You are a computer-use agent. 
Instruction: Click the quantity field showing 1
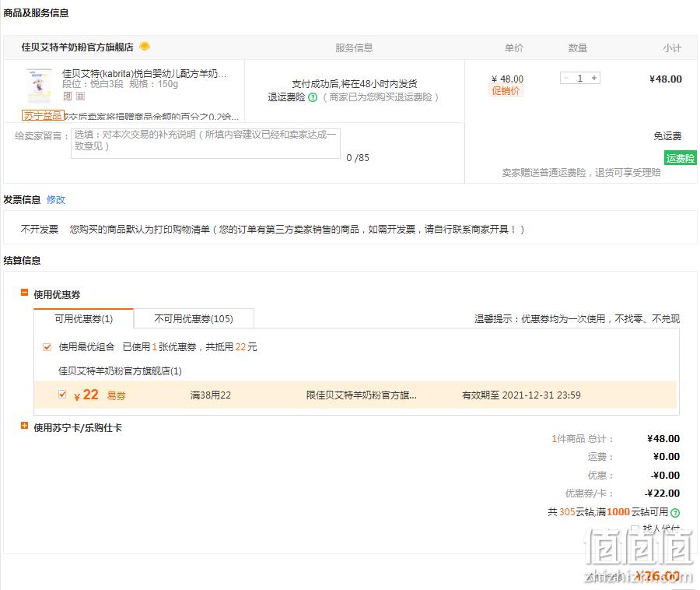(580, 78)
